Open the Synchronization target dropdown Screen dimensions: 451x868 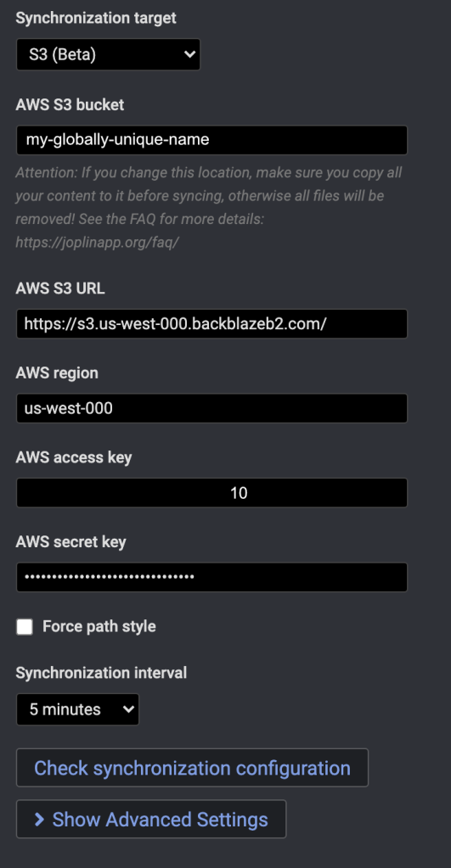(x=108, y=54)
